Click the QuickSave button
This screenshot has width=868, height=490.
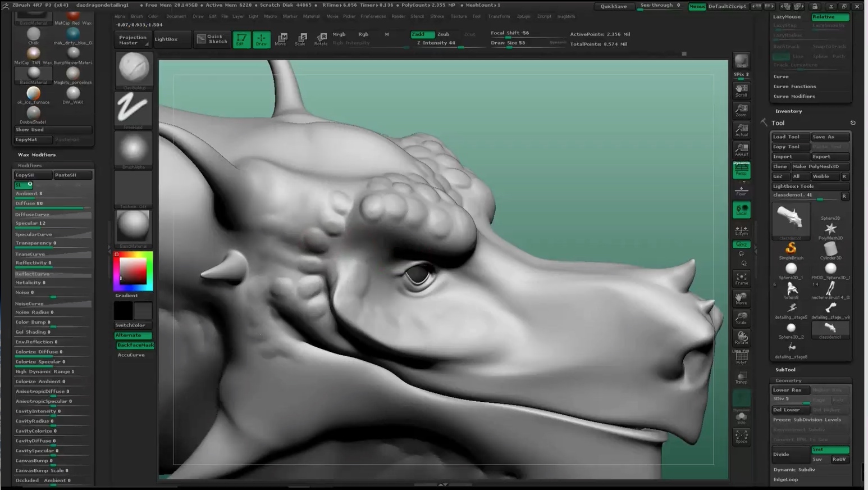(x=614, y=6)
